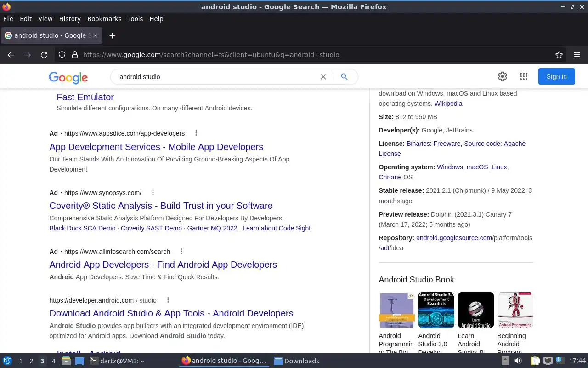Open the Downloads window from taskbar

[x=297, y=361]
